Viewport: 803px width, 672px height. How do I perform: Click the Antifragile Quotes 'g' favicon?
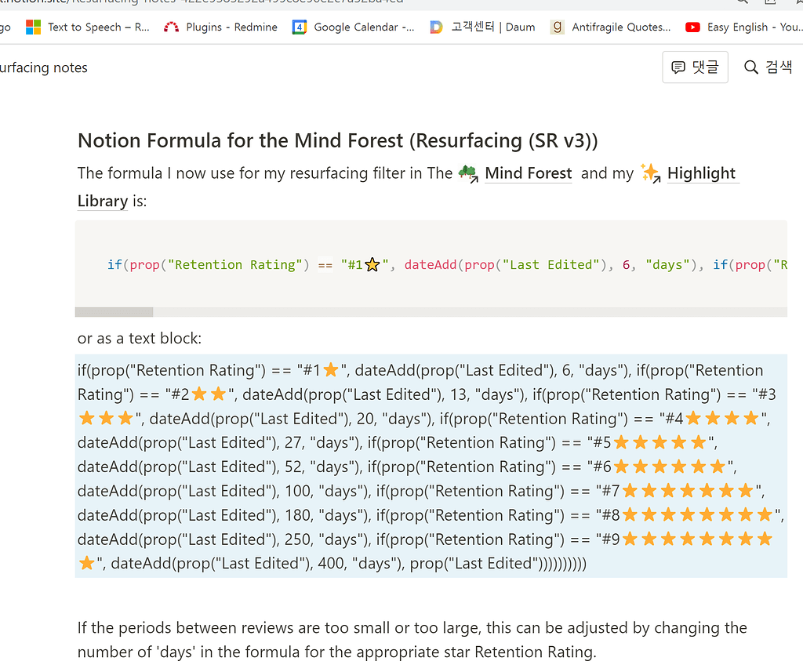[x=558, y=27]
